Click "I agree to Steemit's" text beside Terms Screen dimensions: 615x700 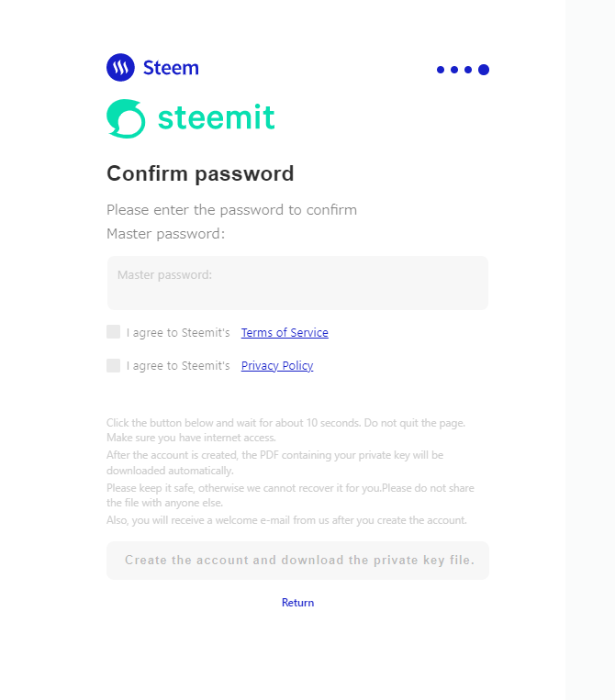coord(178,333)
